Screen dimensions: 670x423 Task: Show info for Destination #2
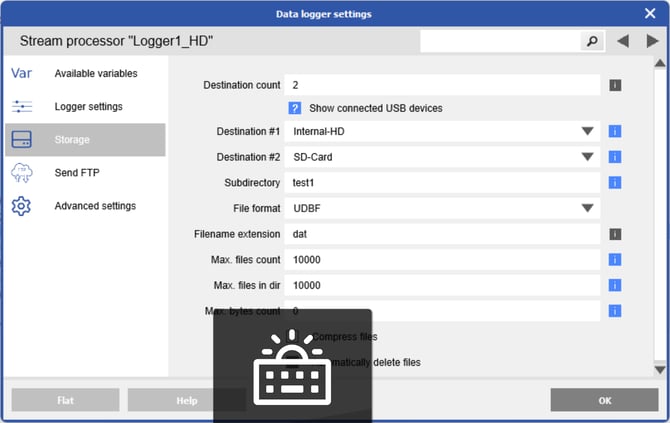(x=615, y=157)
